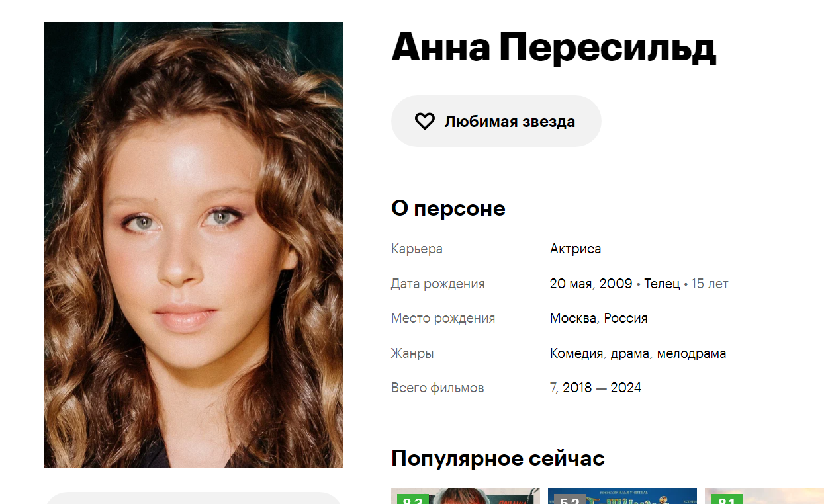Open the first popular movie poster rated 8.3
The image size is (824, 504).
point(465,496)
